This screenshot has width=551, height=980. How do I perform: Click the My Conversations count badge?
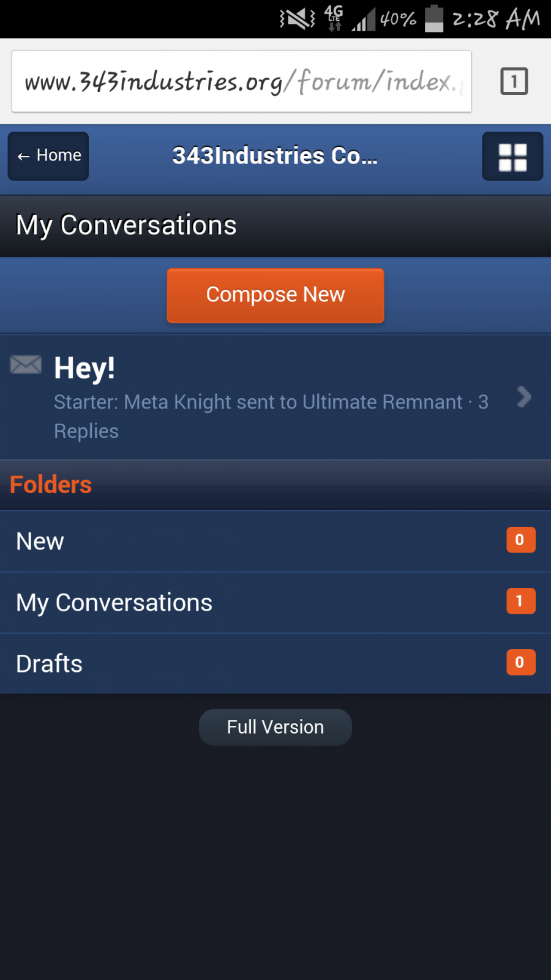pyautogui.click(x=520, y=601)
